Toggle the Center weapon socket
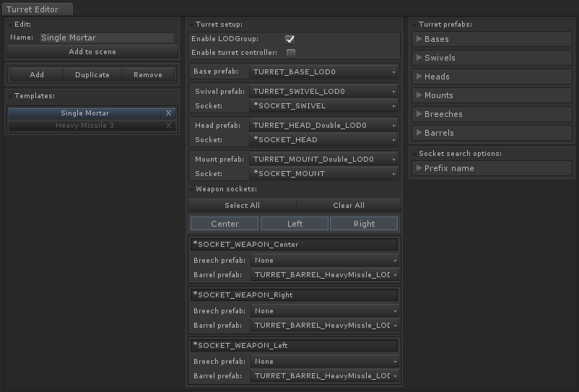Screen dimensions: 579x392 [x=225, y=224]
